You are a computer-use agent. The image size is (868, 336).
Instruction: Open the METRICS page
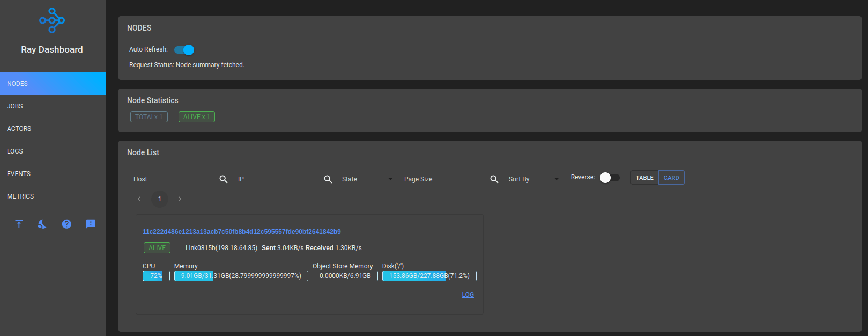click(x=53, y=196)
